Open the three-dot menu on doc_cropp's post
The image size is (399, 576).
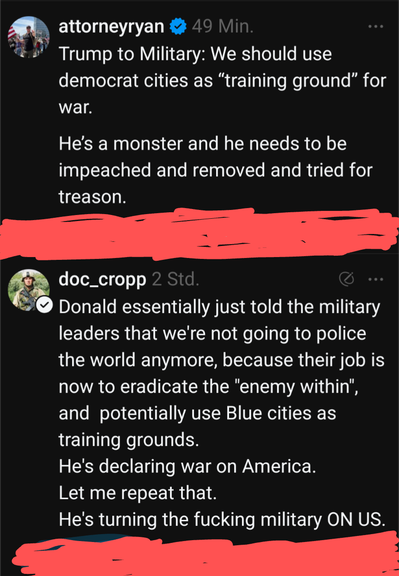click(376, 280)
